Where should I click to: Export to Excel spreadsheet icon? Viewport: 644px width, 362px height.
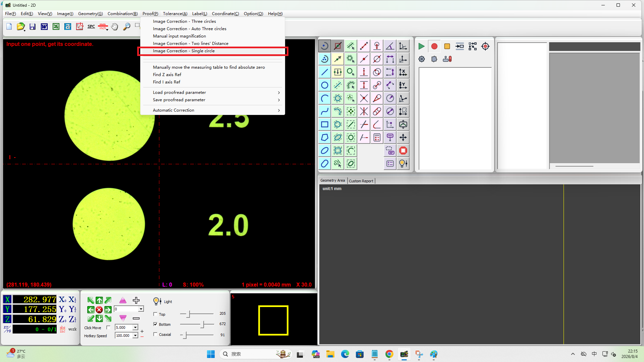[56, 26]
